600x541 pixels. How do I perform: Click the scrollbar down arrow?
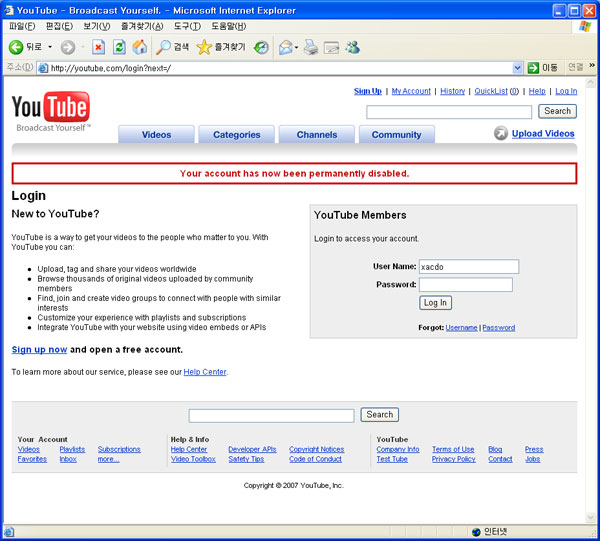pyautogui.click(x=590, y=518)
